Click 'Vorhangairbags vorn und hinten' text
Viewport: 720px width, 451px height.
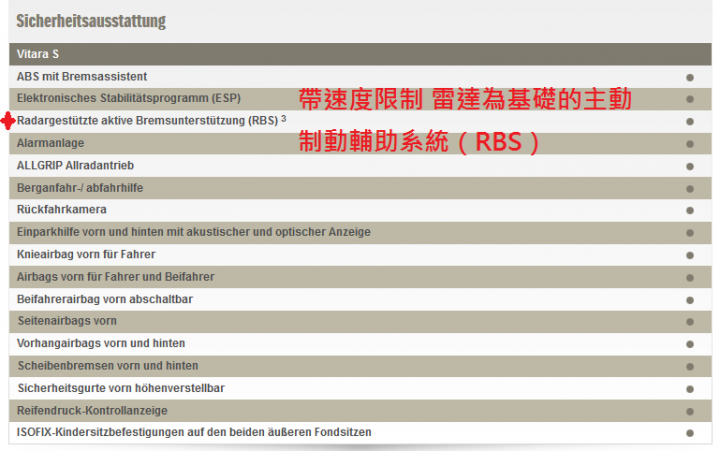[x=101, y=344]
